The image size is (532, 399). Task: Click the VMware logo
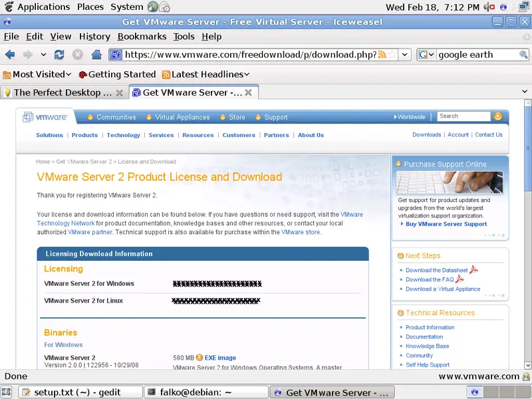[45, 117]
